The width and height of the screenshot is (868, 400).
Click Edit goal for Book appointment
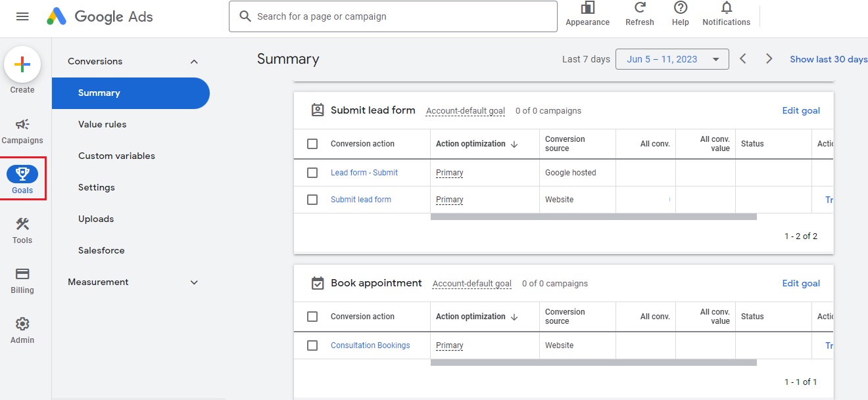pos(800,284)
